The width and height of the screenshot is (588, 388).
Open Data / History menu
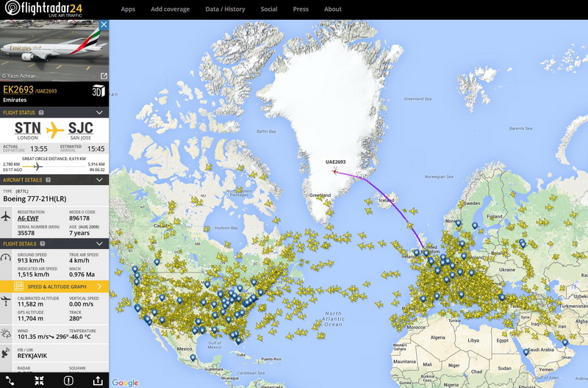[225, 9]
